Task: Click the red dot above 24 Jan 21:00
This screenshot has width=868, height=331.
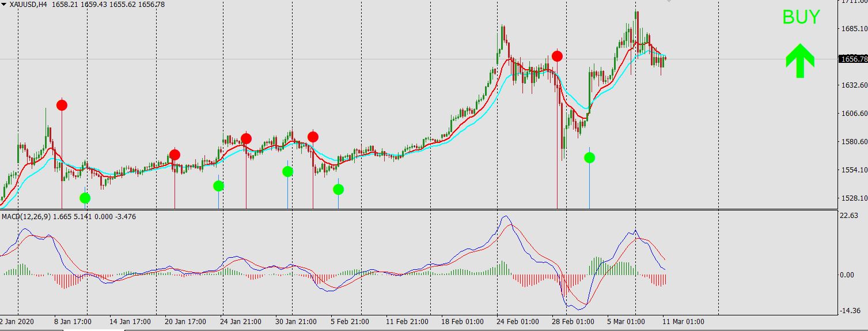Action: [x=246, y=138]
